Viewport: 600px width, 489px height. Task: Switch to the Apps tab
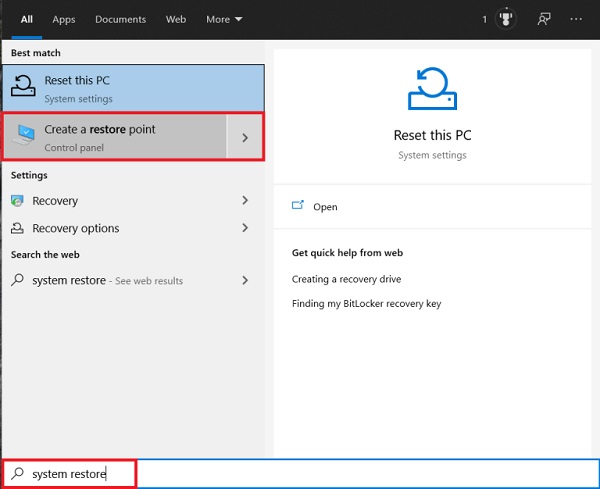click(64, 19)
